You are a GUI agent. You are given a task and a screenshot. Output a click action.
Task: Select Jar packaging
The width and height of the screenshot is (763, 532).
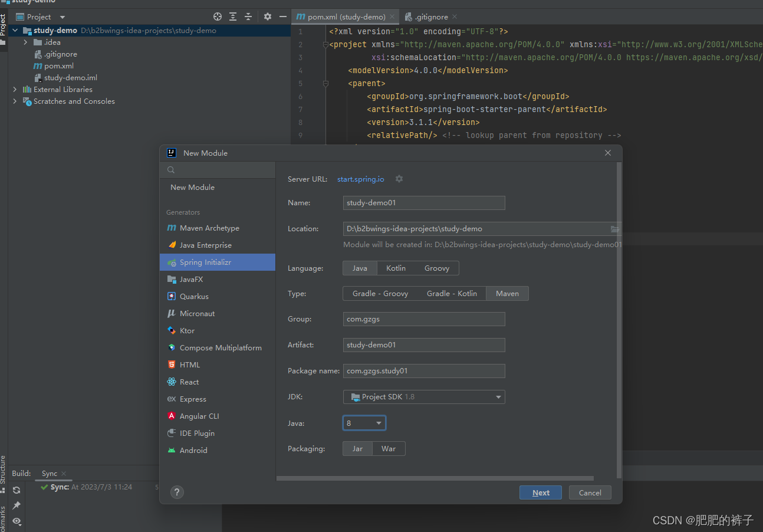coord(357,449)
